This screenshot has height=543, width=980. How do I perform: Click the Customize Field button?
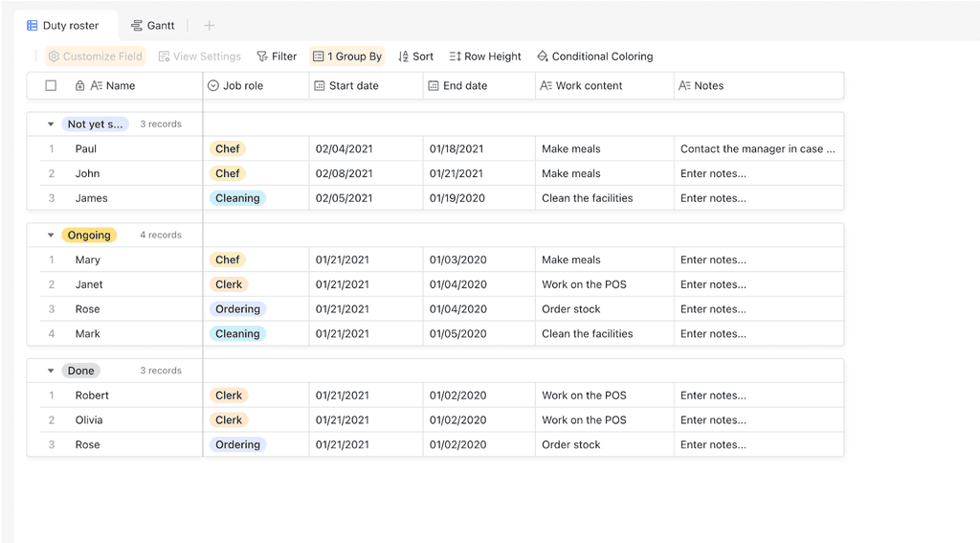[95, 57]
